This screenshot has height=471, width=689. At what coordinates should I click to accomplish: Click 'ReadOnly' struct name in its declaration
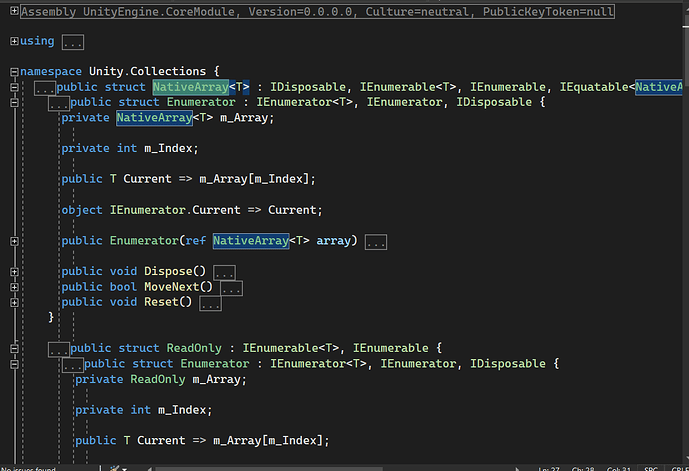coord(194,348)
